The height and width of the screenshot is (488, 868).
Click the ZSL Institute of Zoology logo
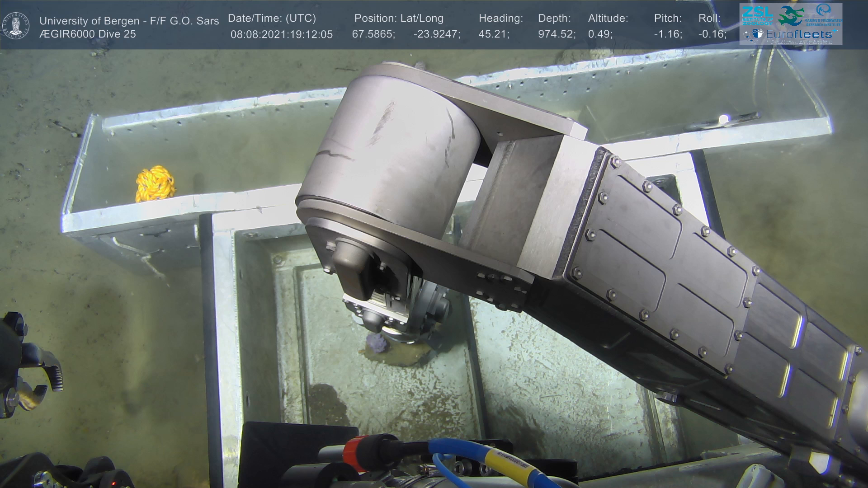click(757, 16)
